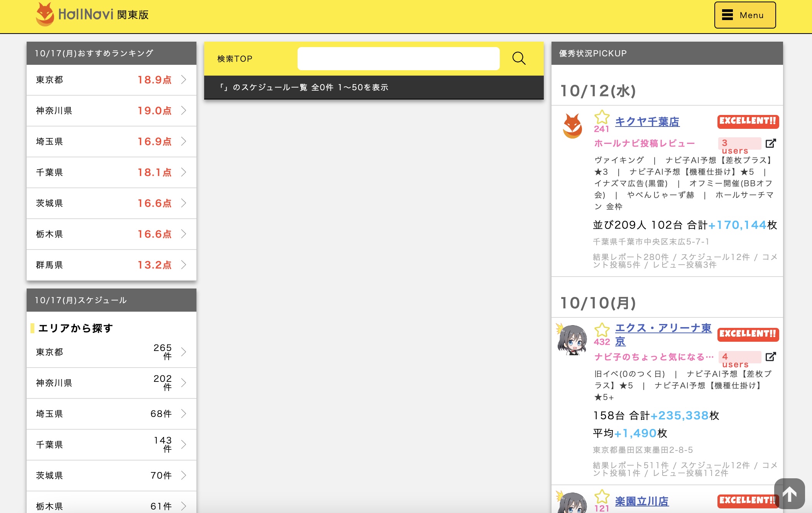Open the キクヤ千葉店 store page link
Screen dimensions: 812x513
(648, 122)
